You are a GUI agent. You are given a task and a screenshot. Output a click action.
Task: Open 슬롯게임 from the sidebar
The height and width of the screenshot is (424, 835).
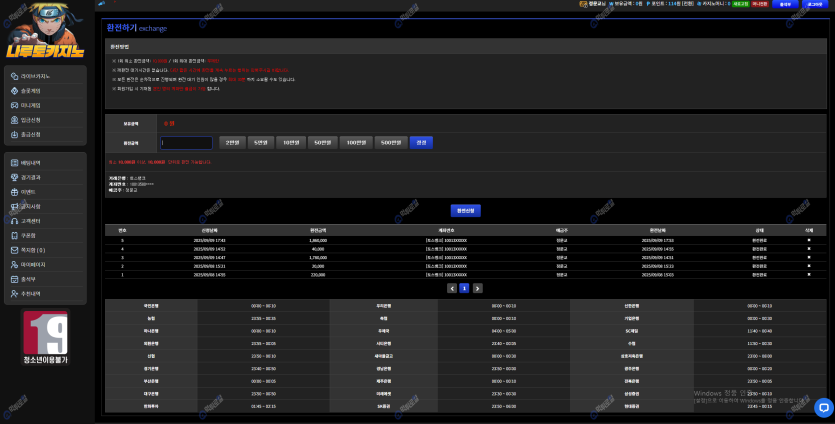coord(30,91)
